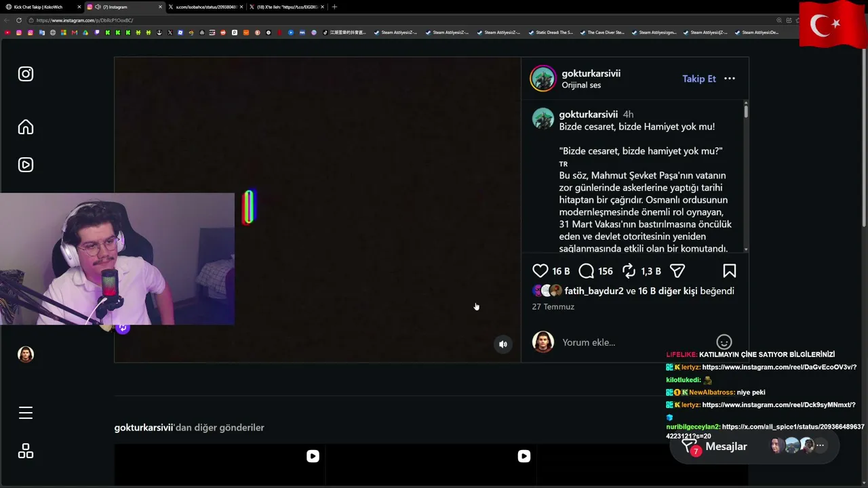The width and height of the screenshot is (868, 488).
Task: Open the YouTube bookmark icon
Action: pyautogui.click(x=7, y=33)
